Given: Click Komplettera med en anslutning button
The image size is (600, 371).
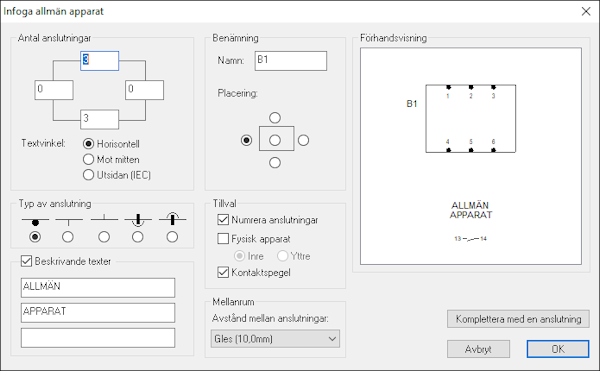Looking at the screenshot, I should [x=518, y=319].
